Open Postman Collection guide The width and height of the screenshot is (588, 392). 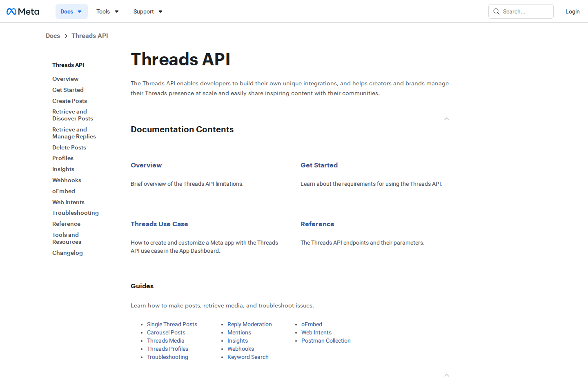click(326, 341)
